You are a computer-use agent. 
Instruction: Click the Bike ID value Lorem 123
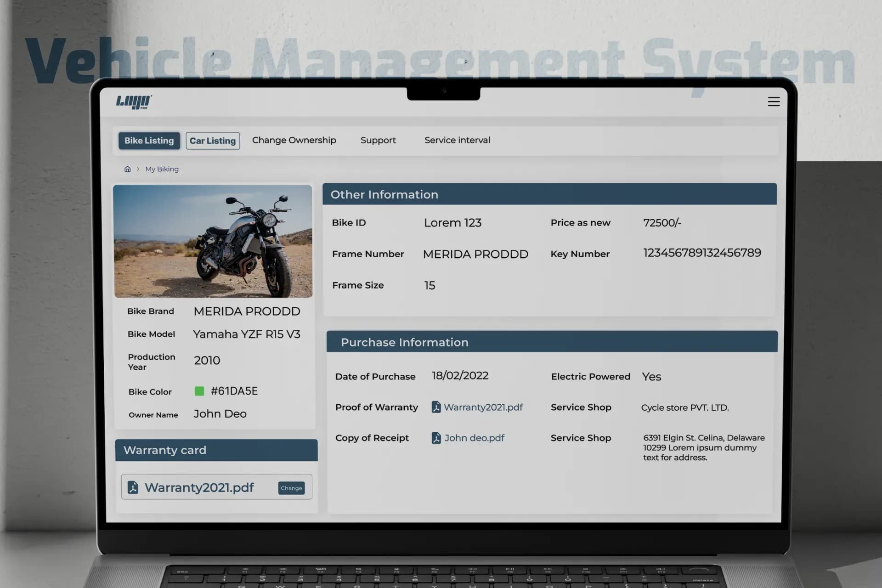point(452,223)
